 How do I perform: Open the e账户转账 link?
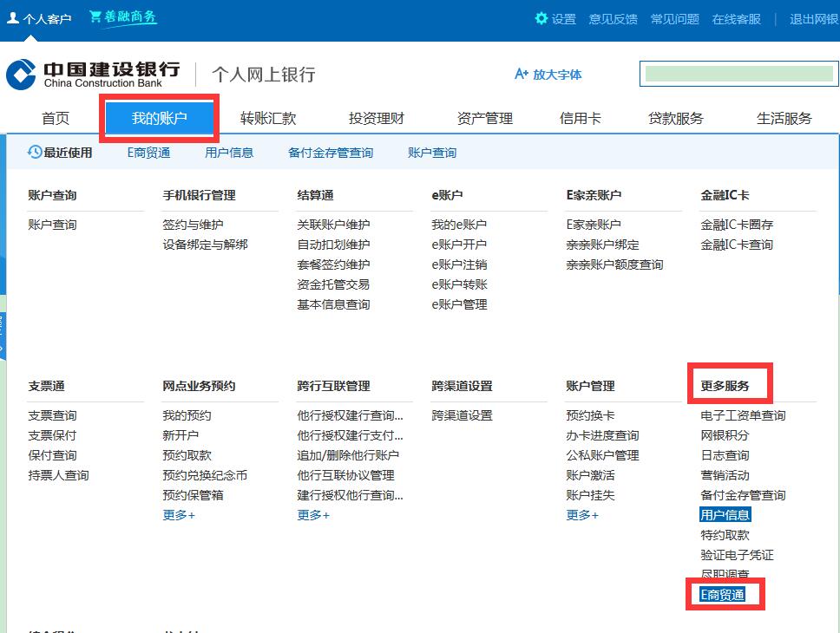pos(459,284)
